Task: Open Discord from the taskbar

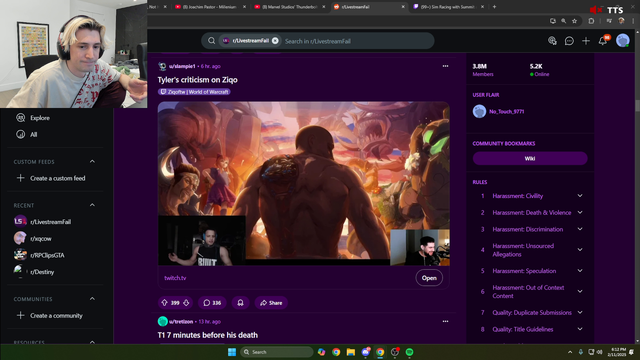Action: (365, 352)
